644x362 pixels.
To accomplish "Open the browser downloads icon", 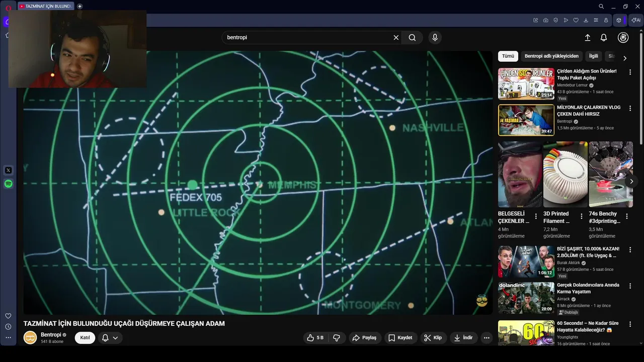I will tap(586, 20).
